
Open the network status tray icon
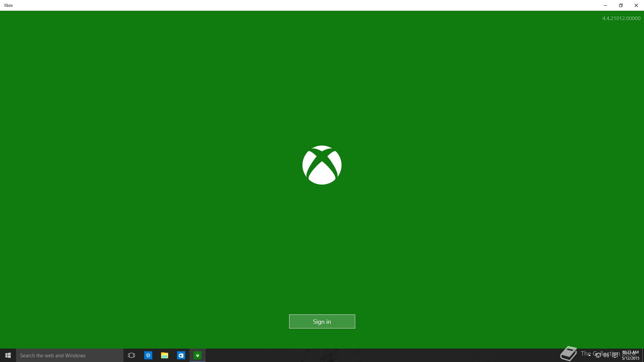pos(598,355)
